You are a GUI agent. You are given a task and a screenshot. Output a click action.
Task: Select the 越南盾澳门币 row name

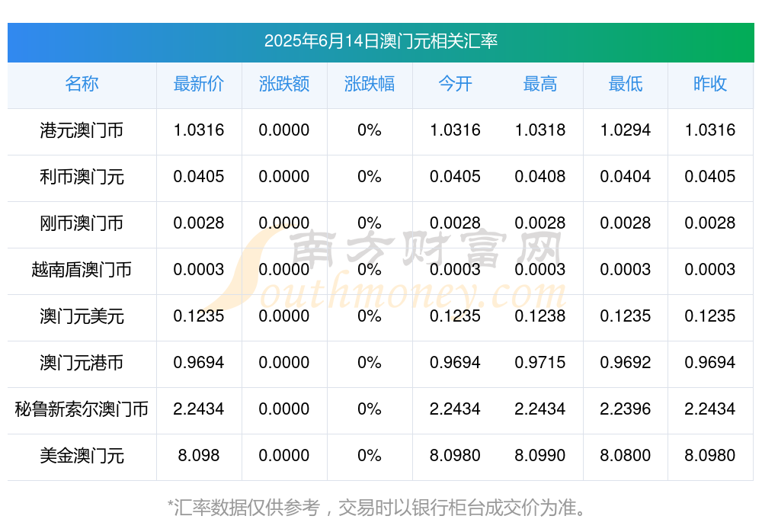82,269
